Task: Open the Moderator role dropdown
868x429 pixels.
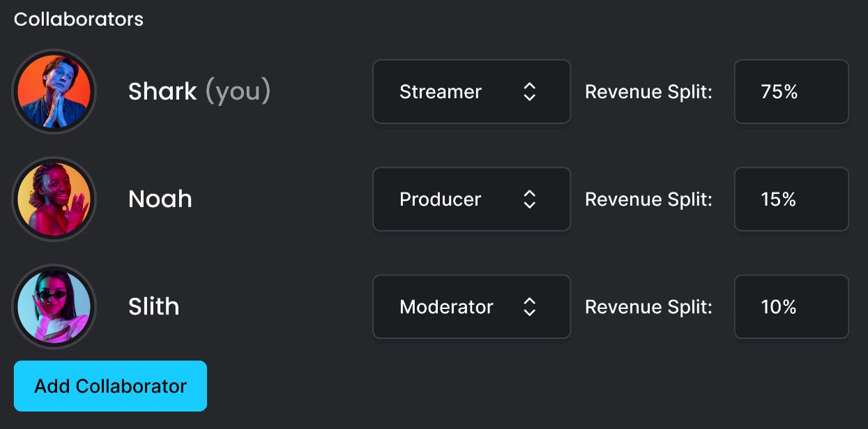Action: tap(471, 307)
